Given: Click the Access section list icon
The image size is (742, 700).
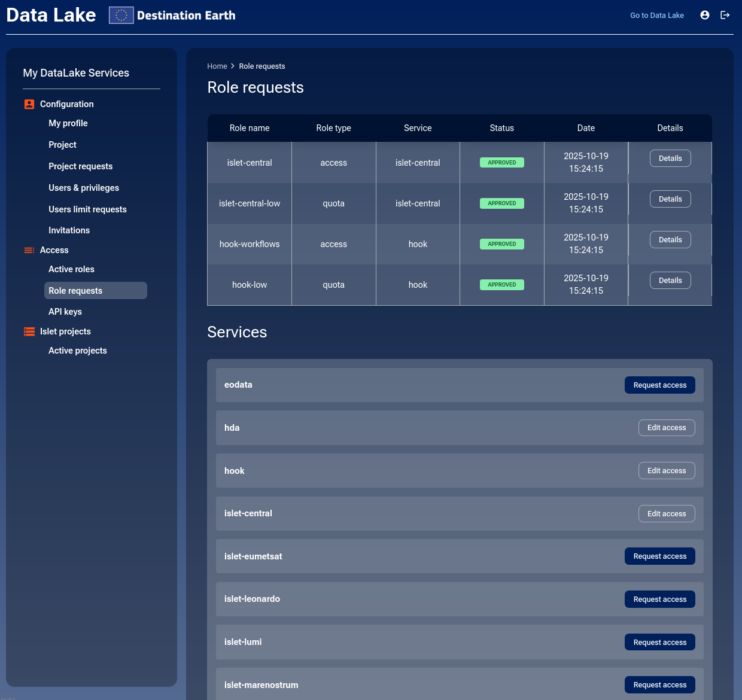Looking at the screenshot, I should 29,250.
